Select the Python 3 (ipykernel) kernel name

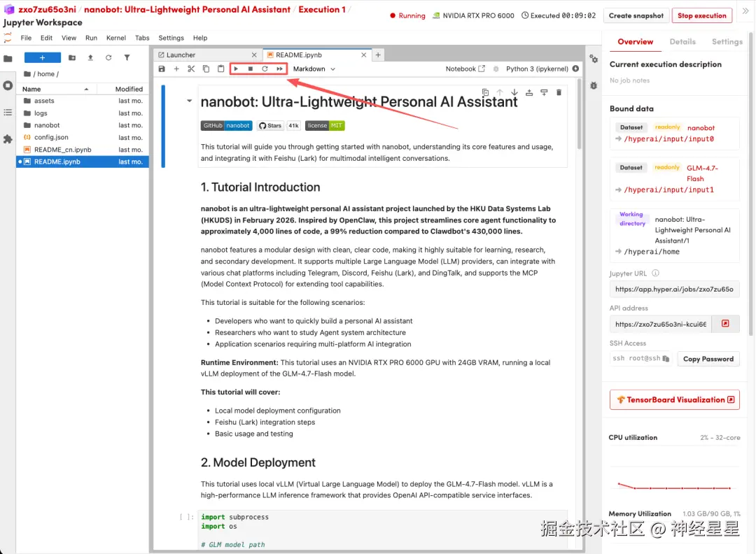[x=537, y=69]
